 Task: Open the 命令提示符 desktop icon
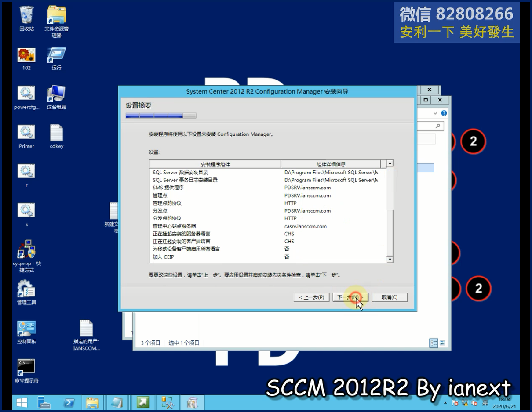[x=26, y=371]
